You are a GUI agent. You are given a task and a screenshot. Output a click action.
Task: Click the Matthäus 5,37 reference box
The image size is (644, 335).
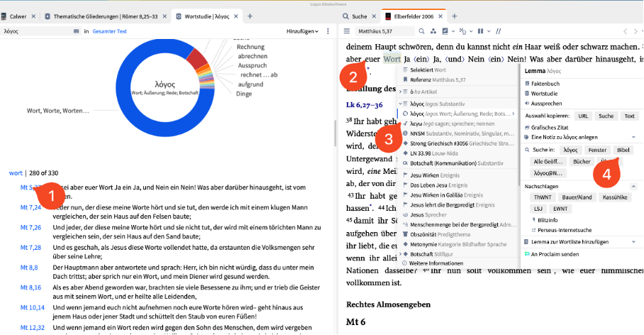coord(385,31)
